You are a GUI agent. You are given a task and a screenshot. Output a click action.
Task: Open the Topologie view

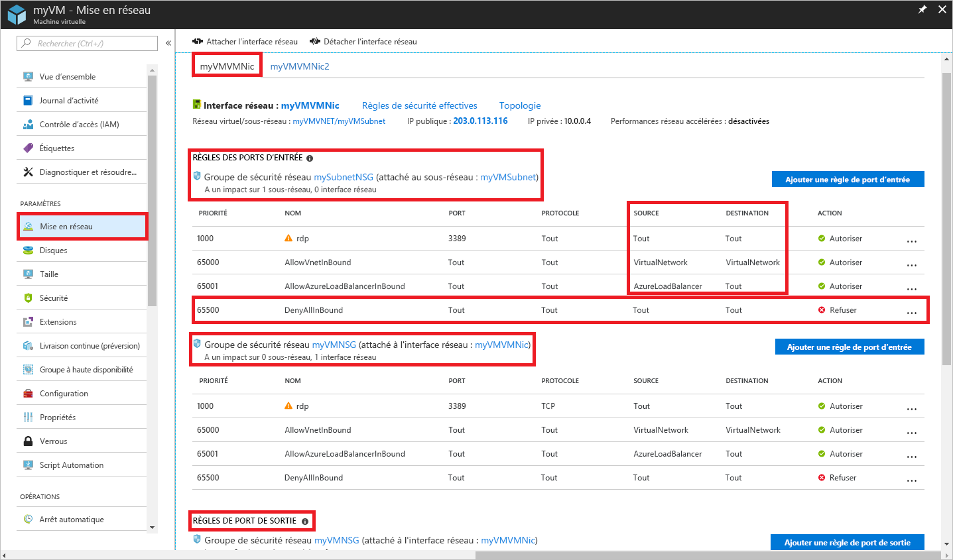[x=519, y=105]
